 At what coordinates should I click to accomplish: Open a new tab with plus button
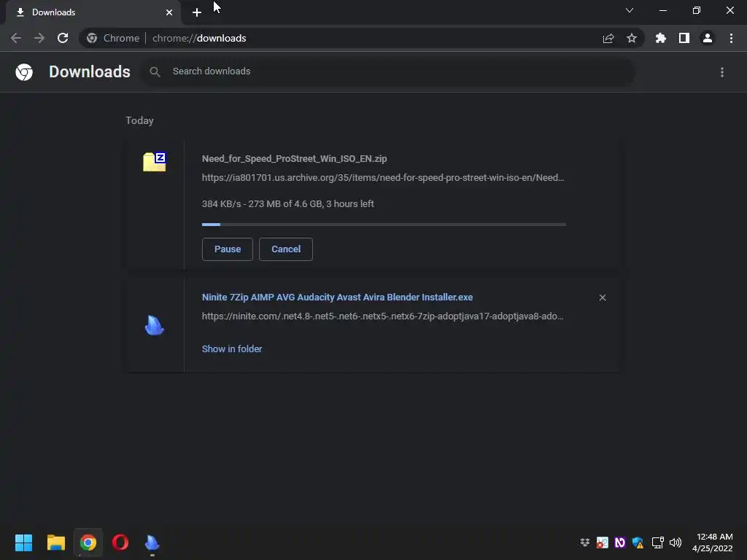pos(197,12)
